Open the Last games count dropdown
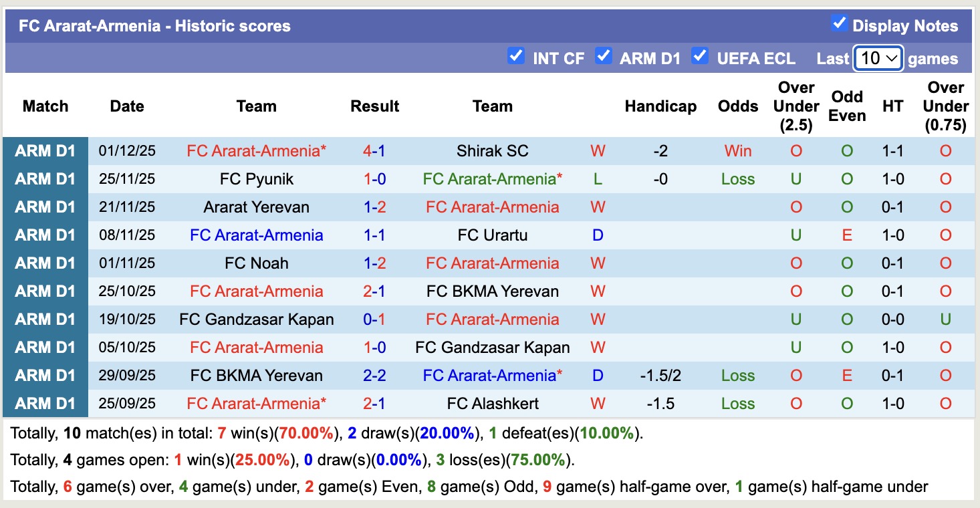The width and height of the screenshot is (980, 508). [878, 59]
